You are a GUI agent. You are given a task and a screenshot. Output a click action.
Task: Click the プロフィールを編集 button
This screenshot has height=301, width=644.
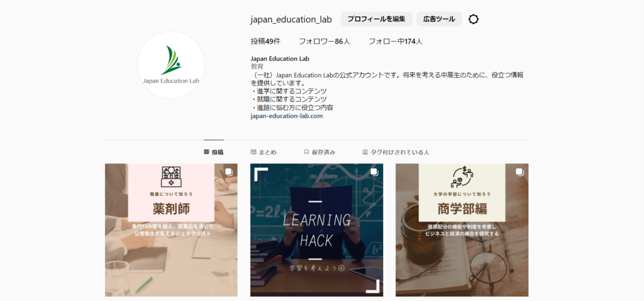click(377, 19)
